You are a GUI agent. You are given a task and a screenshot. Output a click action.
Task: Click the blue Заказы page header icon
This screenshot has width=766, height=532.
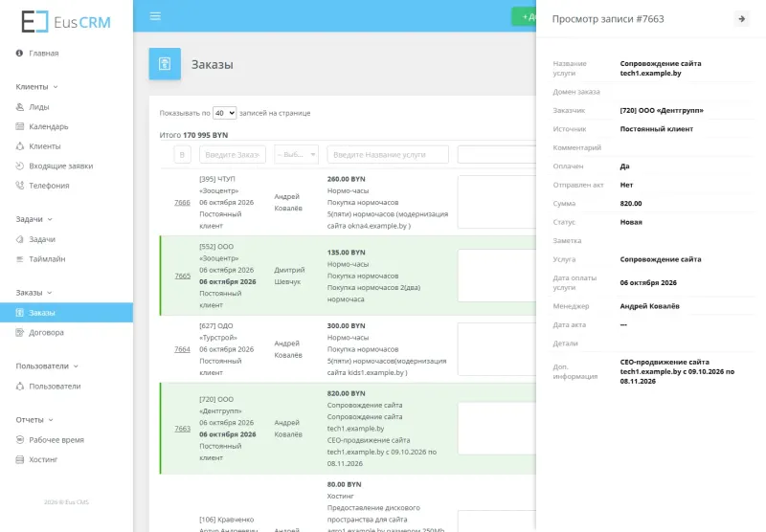(x=165, y=64)
